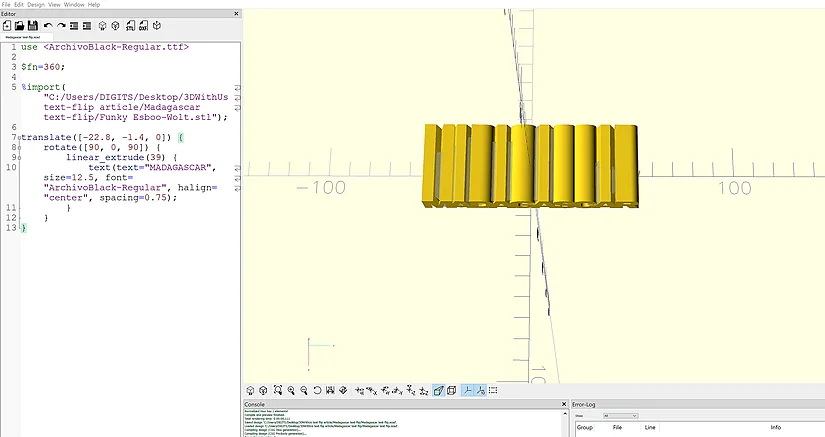Click the 'text(text="MADAGASCAR",' code
825x437 pixels.
153,167
